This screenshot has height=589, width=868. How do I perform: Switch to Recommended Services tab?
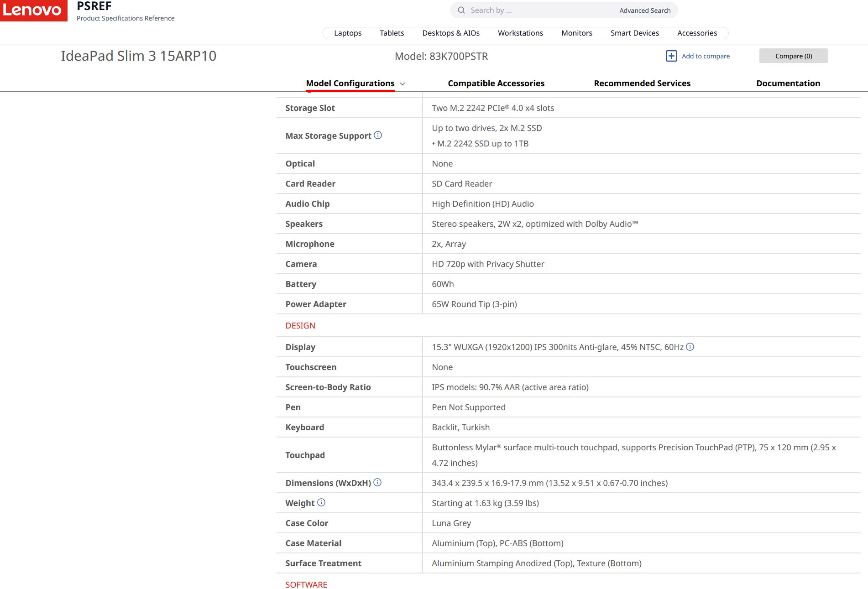(x=642, y=83)
